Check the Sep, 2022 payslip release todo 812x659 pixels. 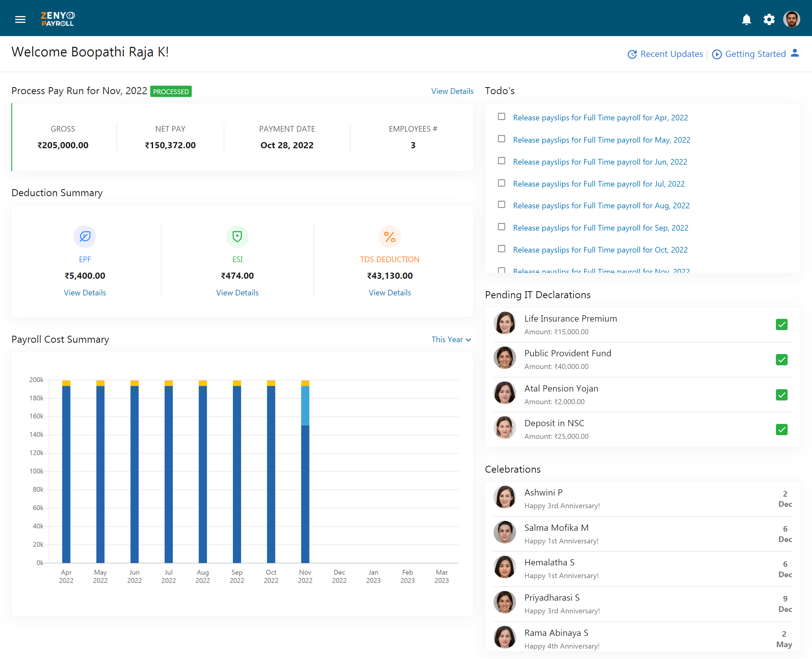point(502,227)
